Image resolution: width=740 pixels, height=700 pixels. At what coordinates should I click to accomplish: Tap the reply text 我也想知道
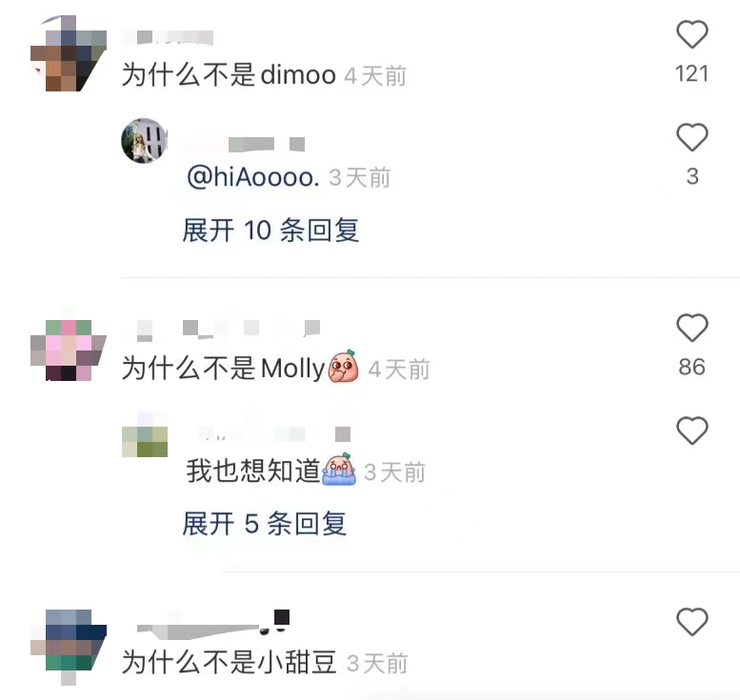pos(253,470)
